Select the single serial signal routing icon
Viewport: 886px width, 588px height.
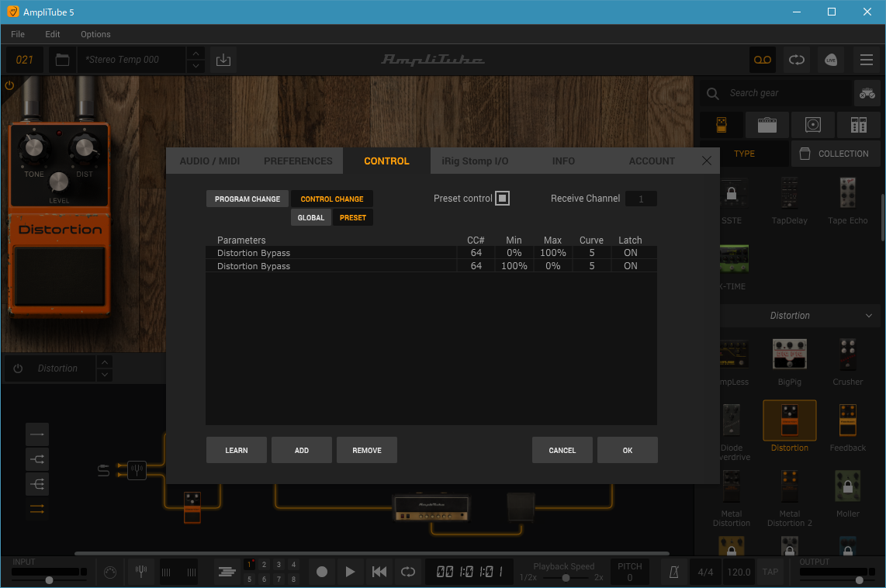pos(37,434)
